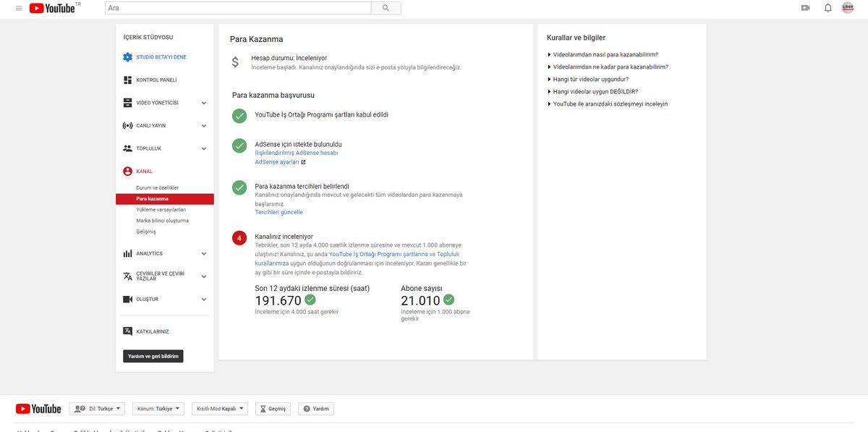Open Marka bilinci oluşturma page

coord(162,220)
